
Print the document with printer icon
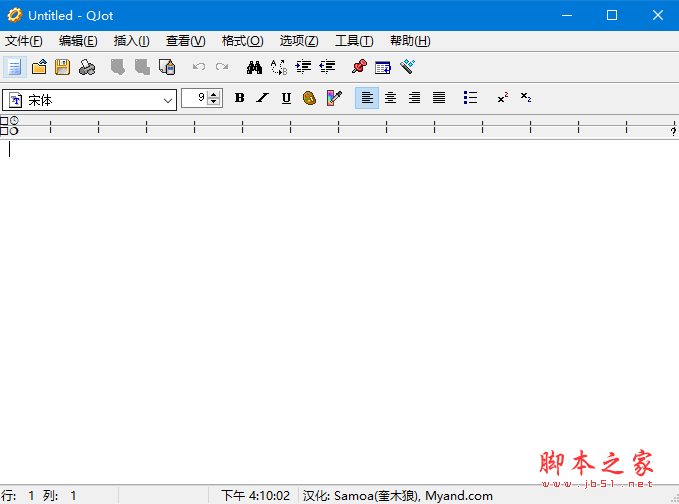87,67
